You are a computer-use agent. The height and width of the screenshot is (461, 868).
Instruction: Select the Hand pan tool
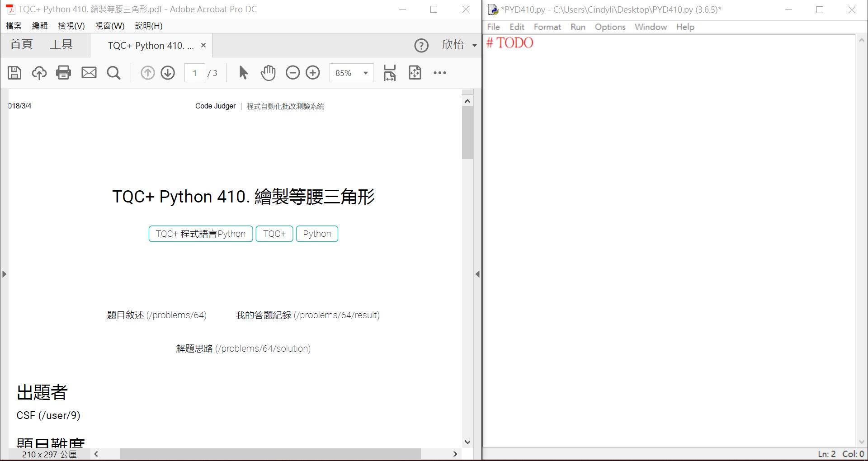(x=268, y=73)
